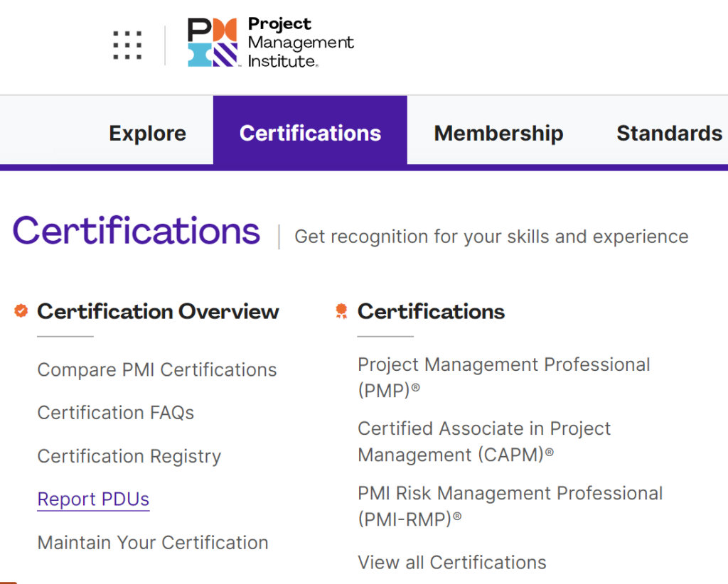Screen dimensions: 728x584
Task: Open the Membership menu
Action: tap(498, 133)
